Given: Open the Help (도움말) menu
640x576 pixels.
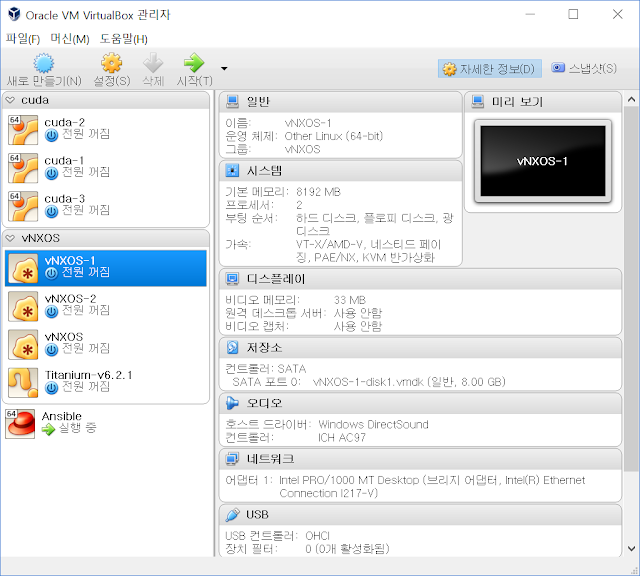Looking at the screenshot, I should (124, 39).
